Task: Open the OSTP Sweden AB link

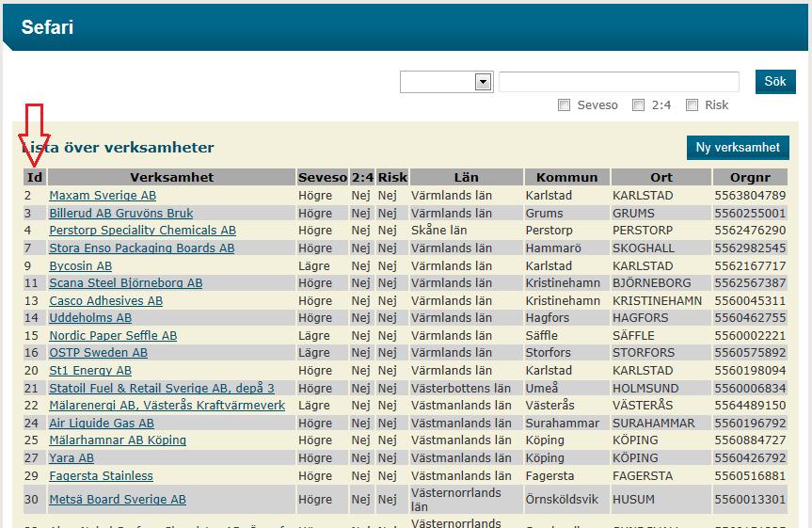Action: coord(99,353)
